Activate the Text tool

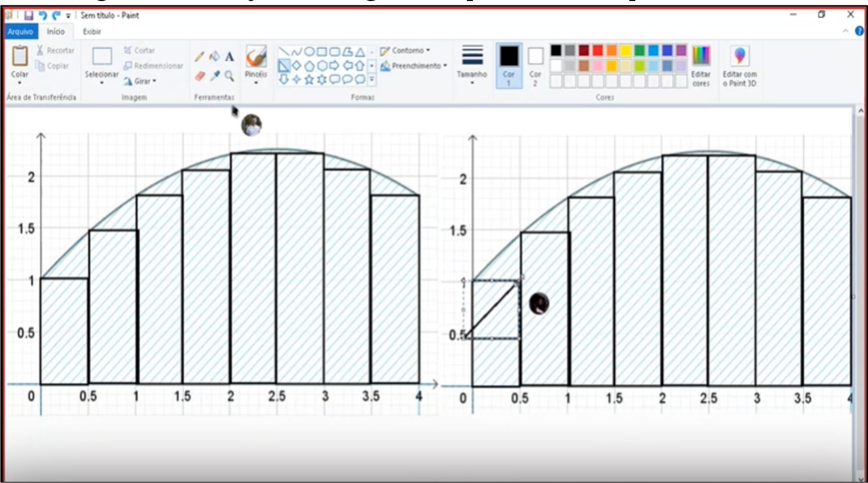click(x=230, y=56)
